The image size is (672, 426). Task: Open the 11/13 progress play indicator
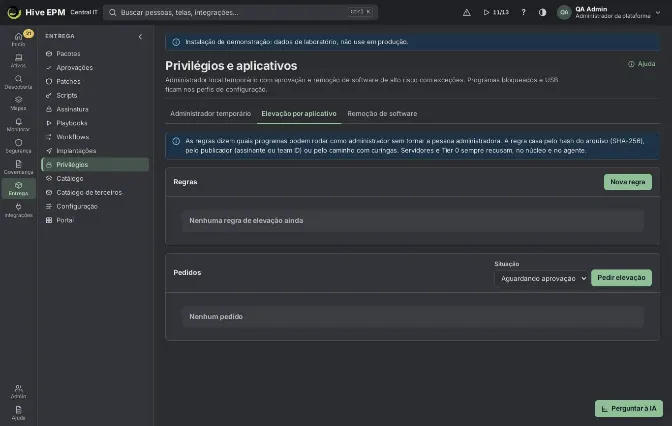(x=496, y=12)
